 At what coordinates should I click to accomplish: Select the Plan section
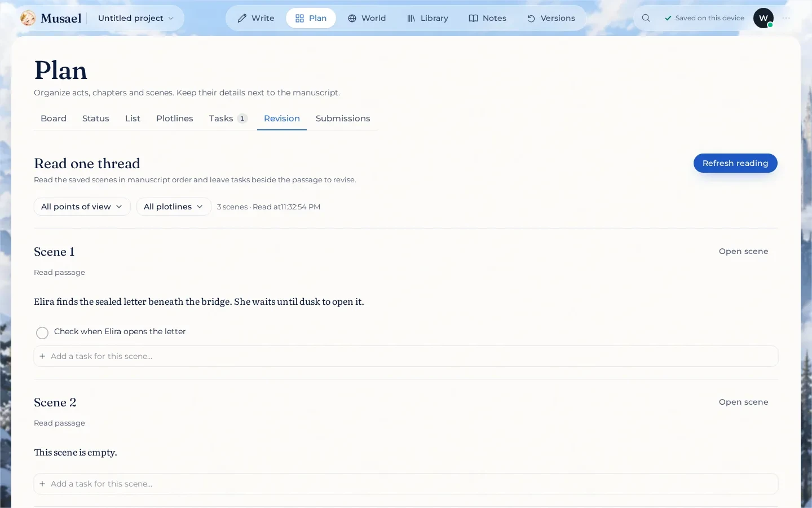click(x=311, y=18)
